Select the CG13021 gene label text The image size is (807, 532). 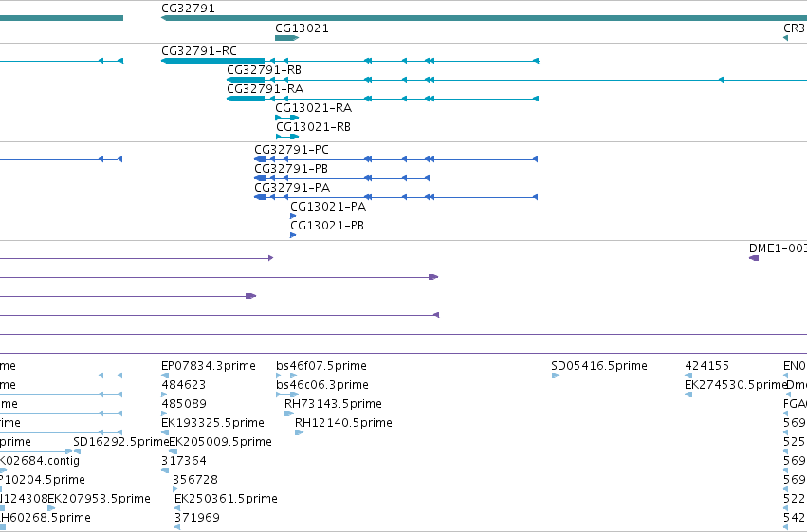[x=302, y=28]
